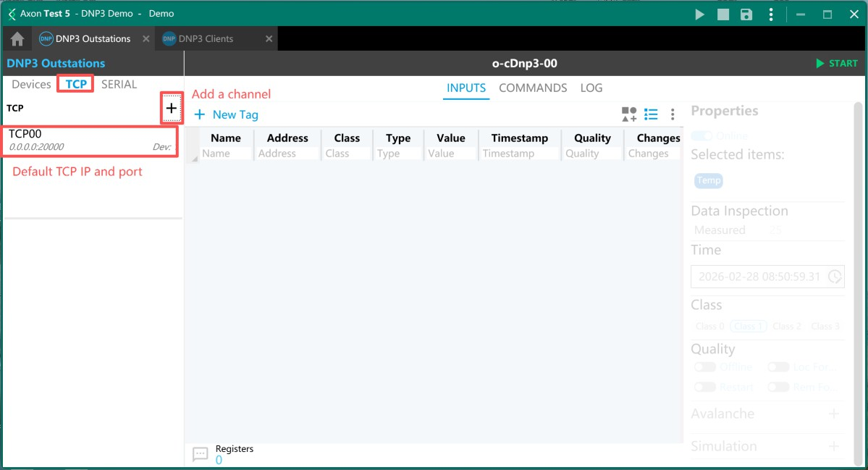The image size is (868, 470).
Task: Open the time picker clock icon
Action: 835,277
